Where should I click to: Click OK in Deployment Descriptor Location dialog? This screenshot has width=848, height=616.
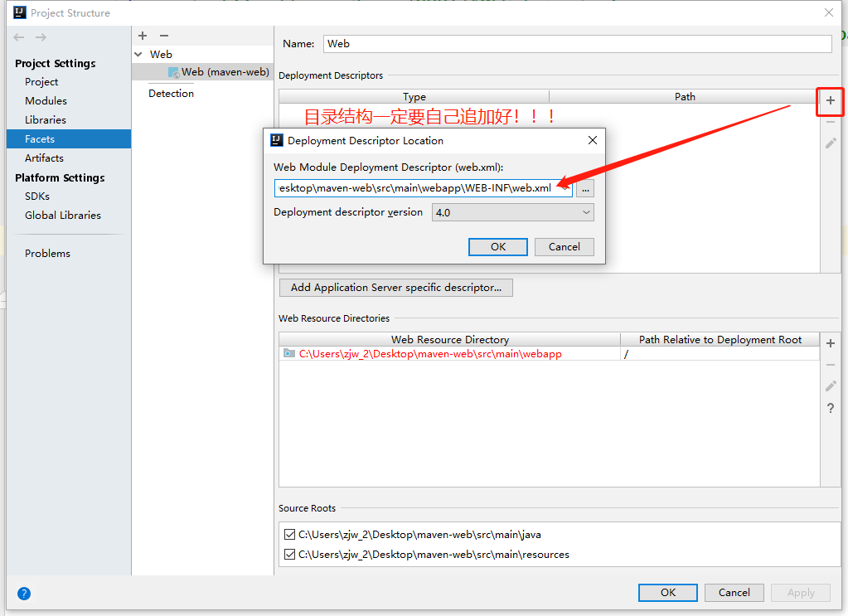[497, 246]
